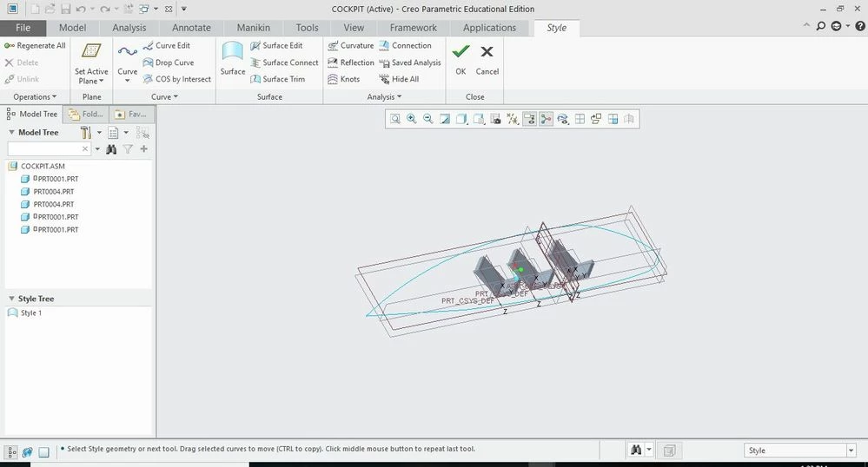Run Curvature analysis

[x=350, y=45]
